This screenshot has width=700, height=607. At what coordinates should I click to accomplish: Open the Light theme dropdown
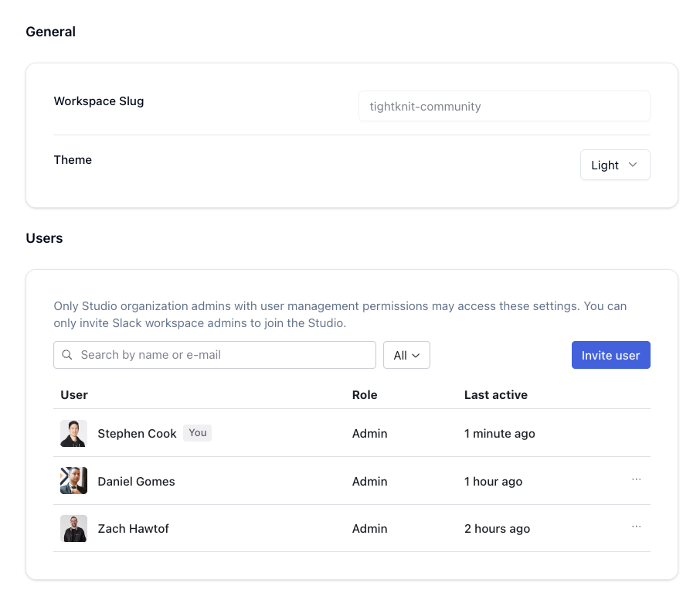[615, 165]
